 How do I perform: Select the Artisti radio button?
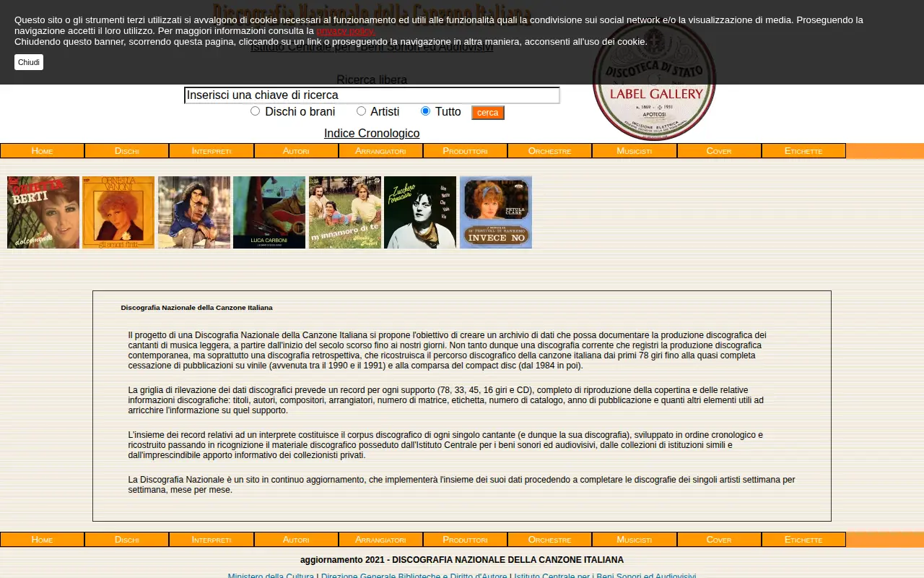click(361, 111)
